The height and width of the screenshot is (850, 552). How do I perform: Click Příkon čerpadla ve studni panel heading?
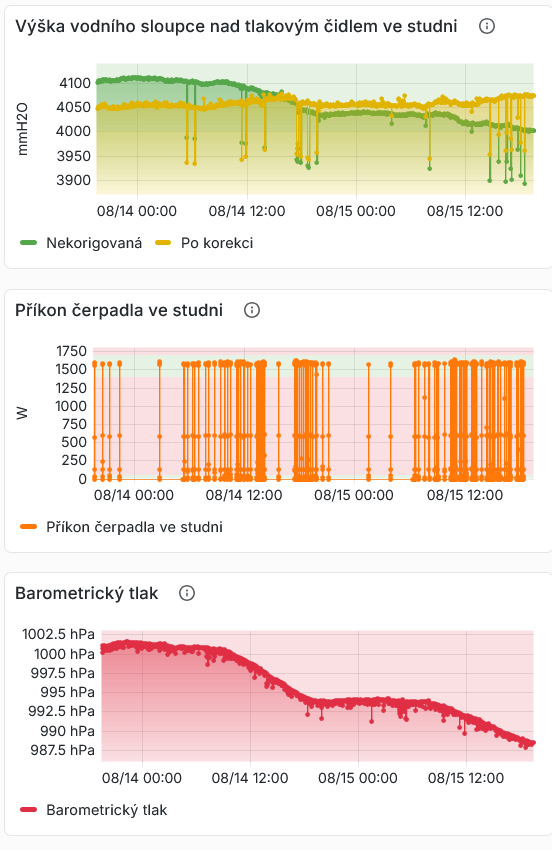119,310
